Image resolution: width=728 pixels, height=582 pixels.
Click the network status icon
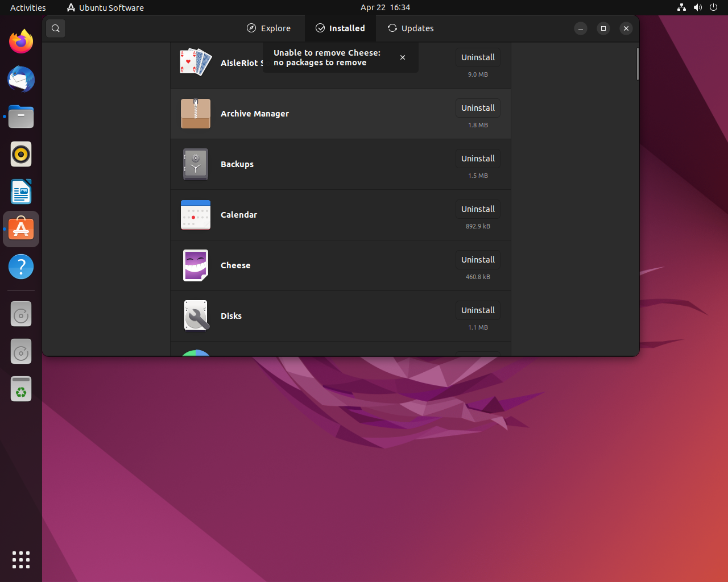(681, 7)
